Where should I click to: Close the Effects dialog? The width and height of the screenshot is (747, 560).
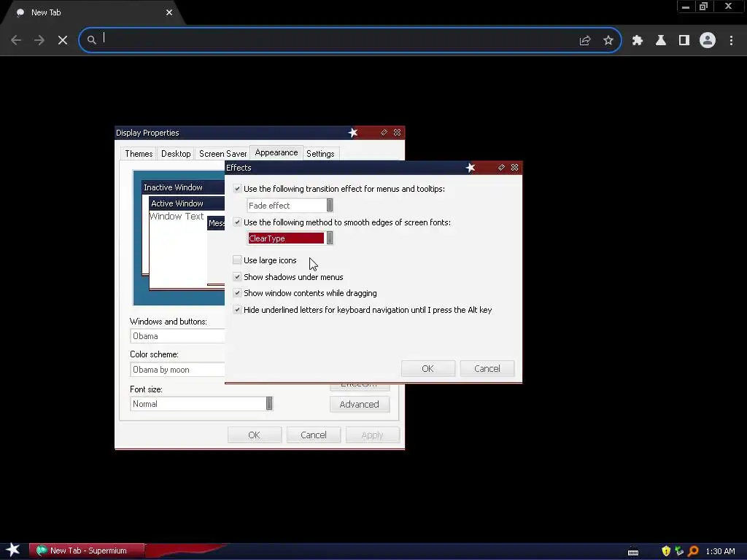tap(514, 167)
